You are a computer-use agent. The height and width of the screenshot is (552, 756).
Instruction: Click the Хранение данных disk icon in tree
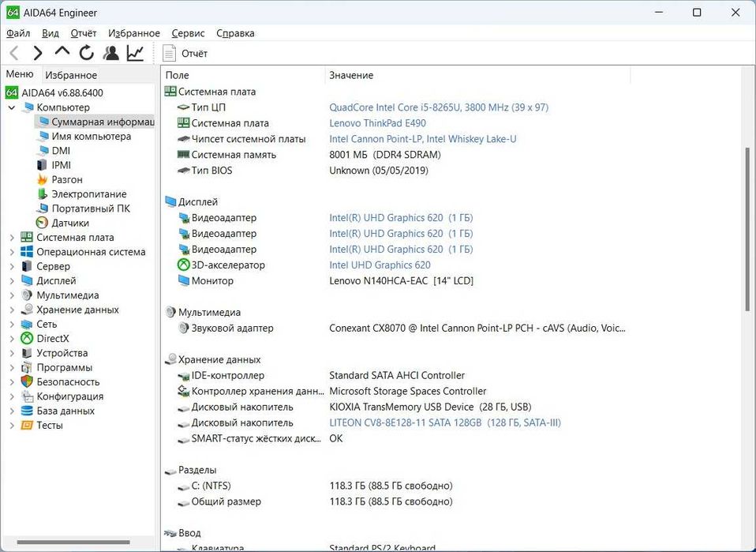(x=27, y=310)
